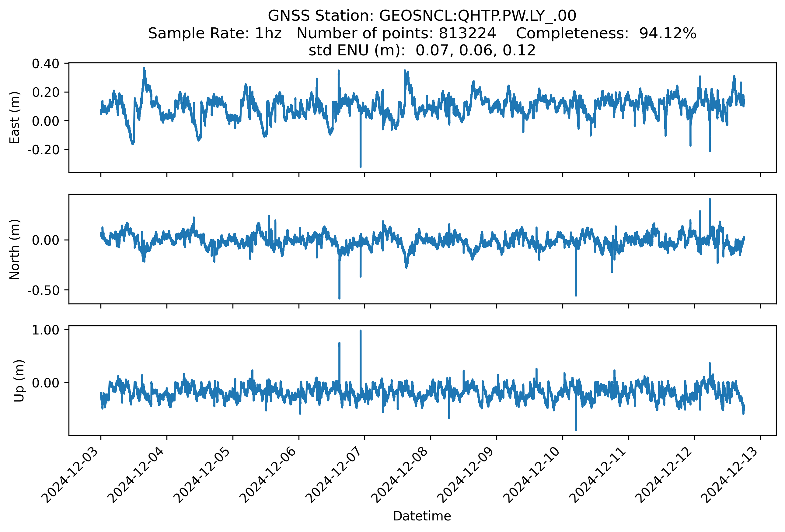Click the Sample Rate 1hz text

[215, 33]
